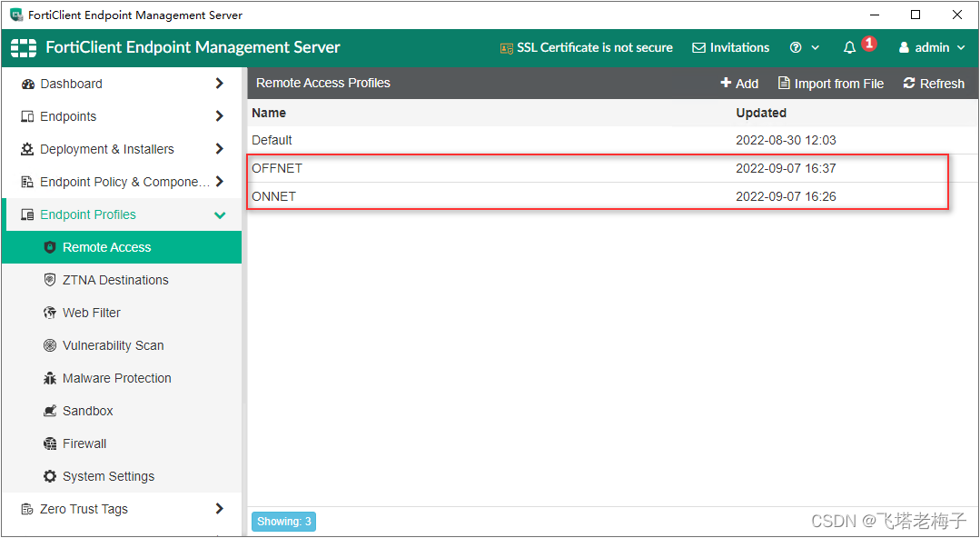
Task: Open Firewall profiles
Action: 121,443
